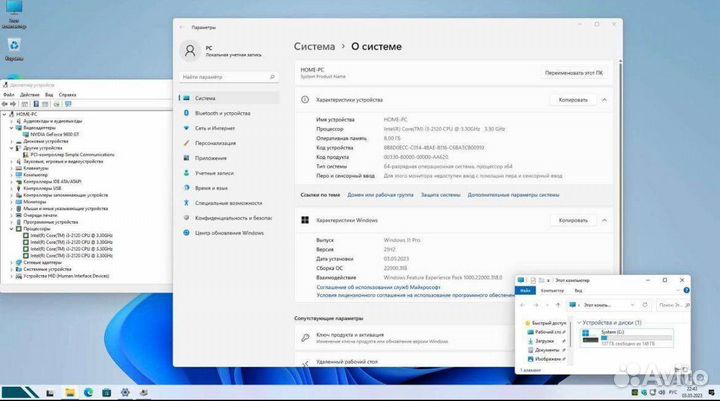The image size is (720, 401).
Task: Collapse Устройства и диски group in Explorer
Action: click(579, 323)
